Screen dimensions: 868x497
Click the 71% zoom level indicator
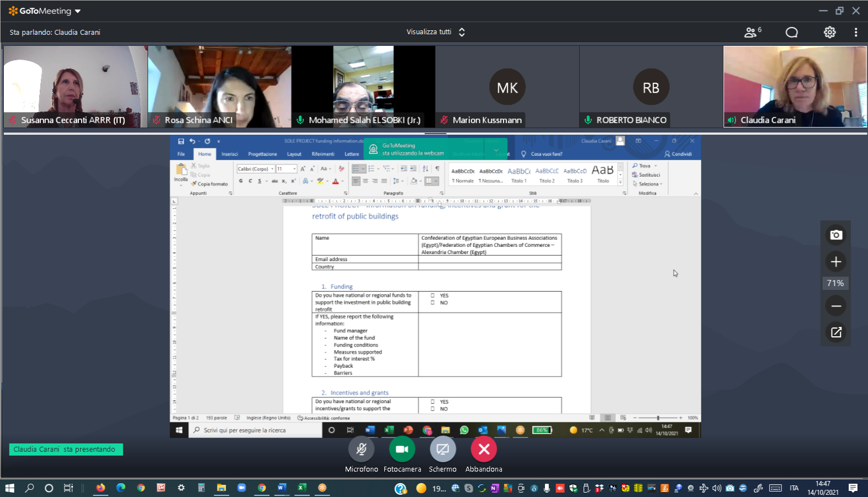click(x=835, y=283)
